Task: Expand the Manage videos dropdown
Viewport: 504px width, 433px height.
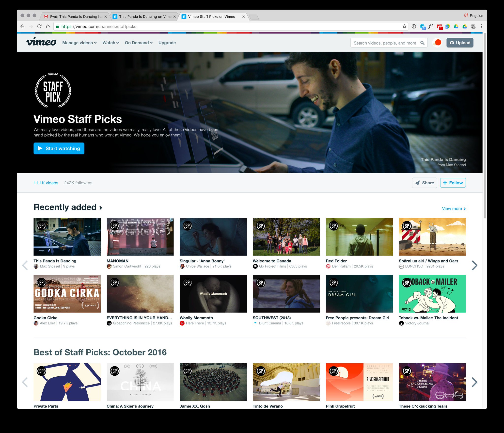Action: point(79,43)
